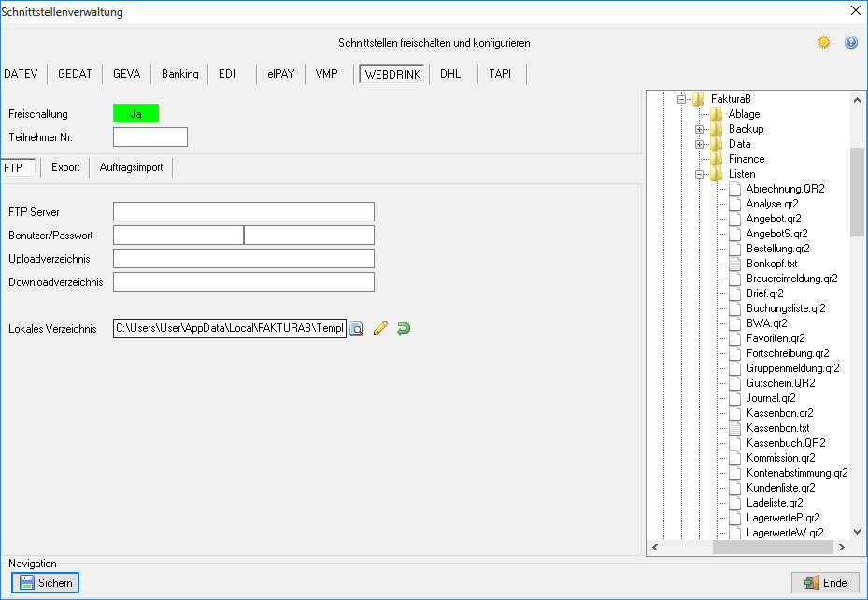Select Kundenliste.qr2 in the tree

780,488
